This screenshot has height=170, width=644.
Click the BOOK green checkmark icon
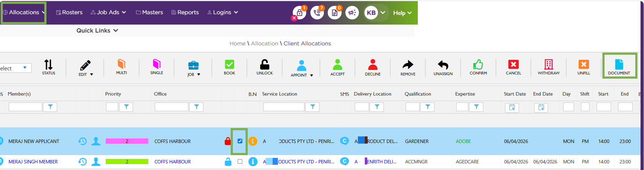coord(229,65)
